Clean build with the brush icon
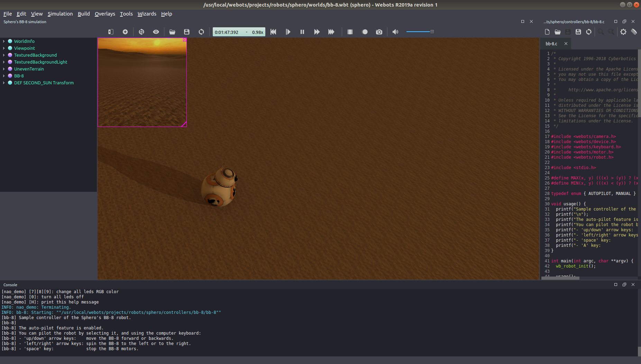Viewport: 641px width, 364px height. coord(634,32)
